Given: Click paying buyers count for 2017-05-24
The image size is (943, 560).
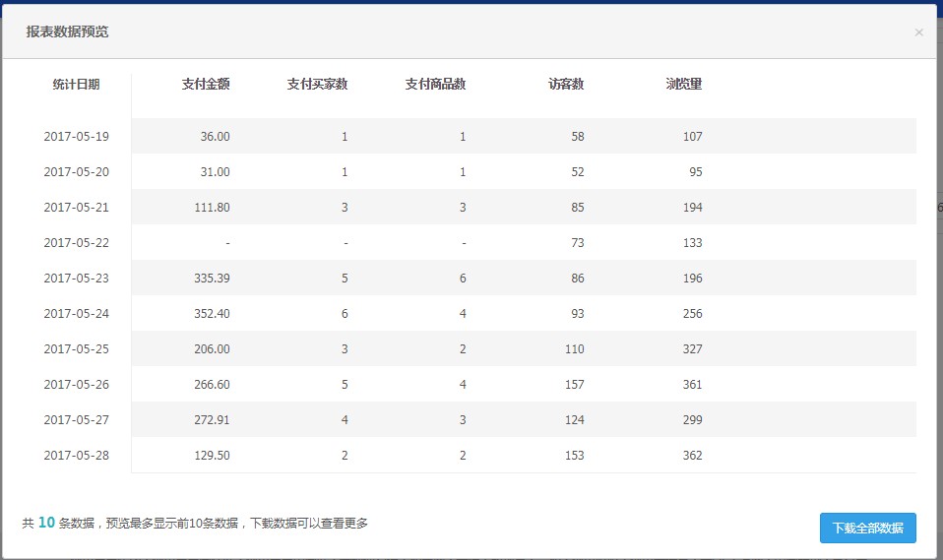Looking at the screenshot, I should click(345, 314).
